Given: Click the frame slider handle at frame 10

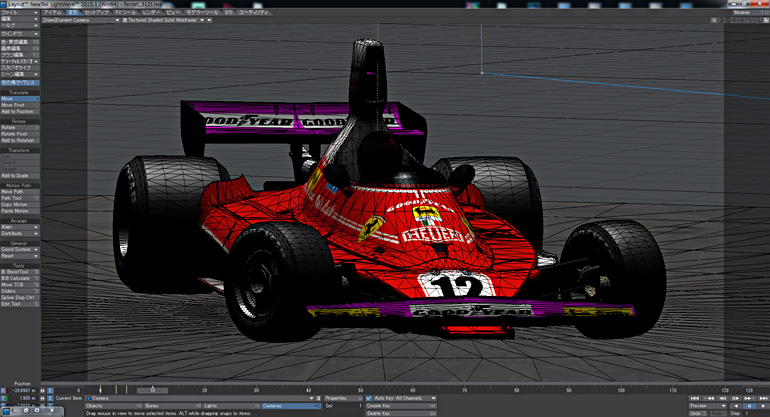Looking at the screenshot, I should pos(152,390).
